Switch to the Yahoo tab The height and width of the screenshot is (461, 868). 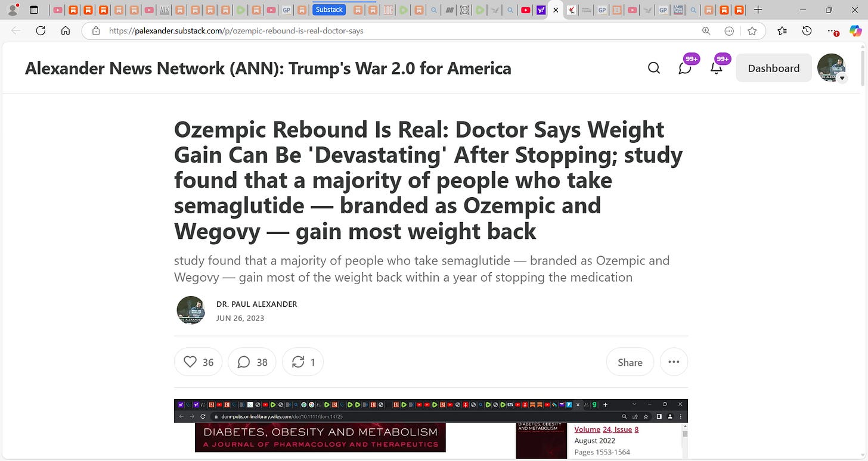pyautogui.click(x=541, y=10)
